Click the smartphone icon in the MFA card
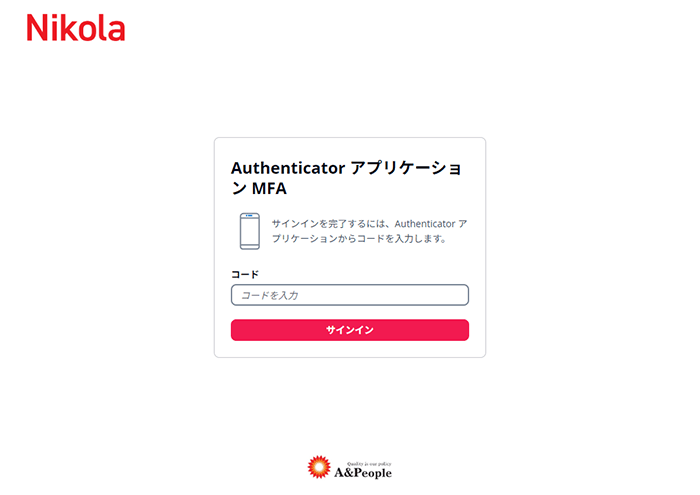 click(250, 231)
